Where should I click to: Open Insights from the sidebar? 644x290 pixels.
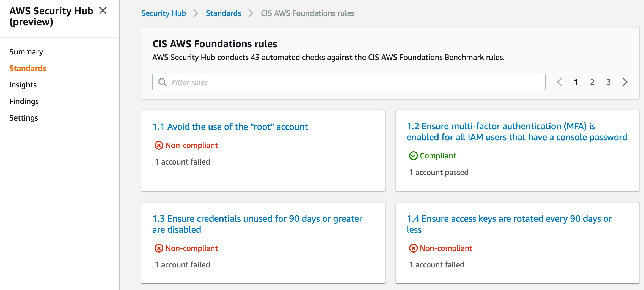click(23, 85)
